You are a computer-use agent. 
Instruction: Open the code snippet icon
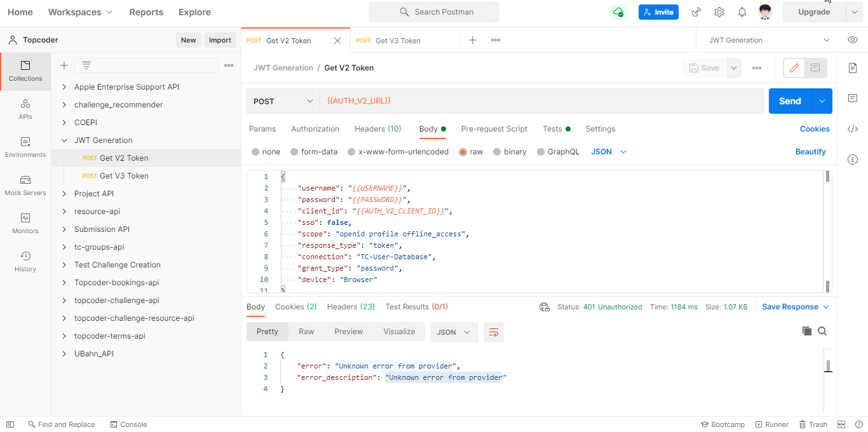coord(853,129)
